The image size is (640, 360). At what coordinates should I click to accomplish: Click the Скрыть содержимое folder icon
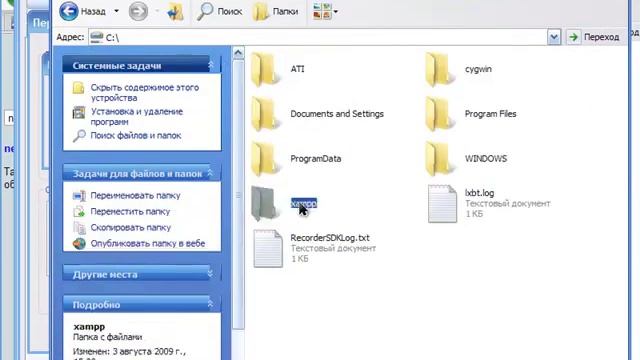coord(78,88)
